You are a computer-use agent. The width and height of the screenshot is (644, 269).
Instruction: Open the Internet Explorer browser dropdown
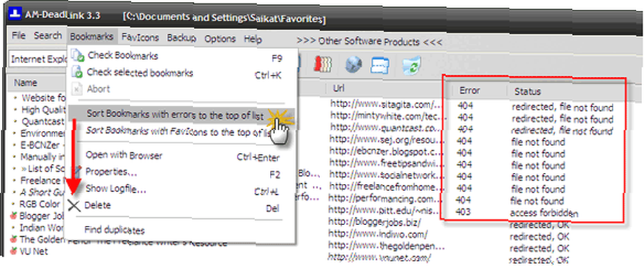click(38, 59)
